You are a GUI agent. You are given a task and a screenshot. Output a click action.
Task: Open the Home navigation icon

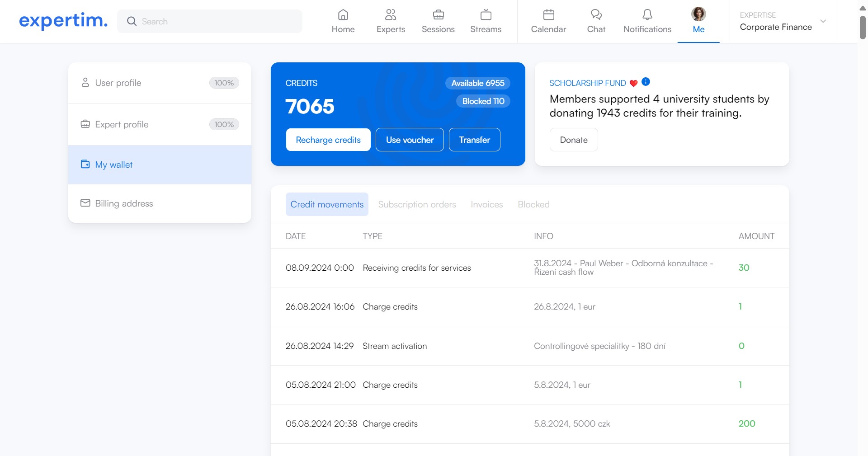[343, 15]
